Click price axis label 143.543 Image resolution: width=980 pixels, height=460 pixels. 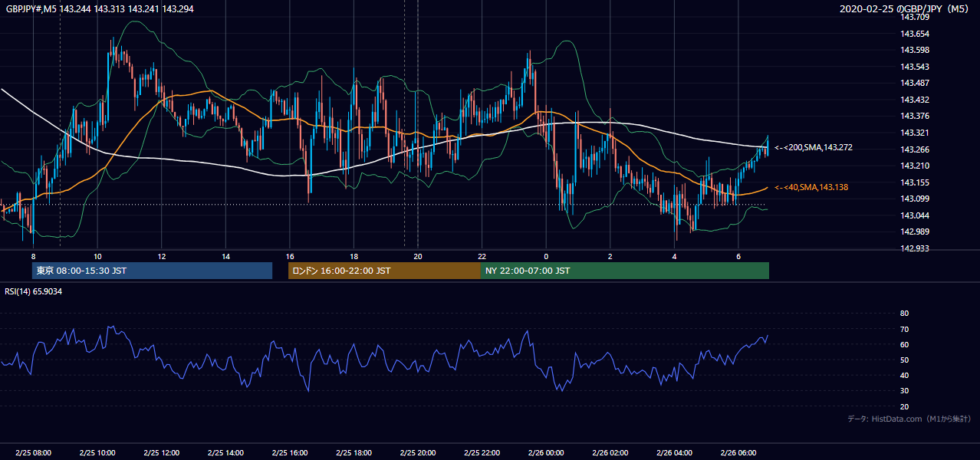coord(914,67)
